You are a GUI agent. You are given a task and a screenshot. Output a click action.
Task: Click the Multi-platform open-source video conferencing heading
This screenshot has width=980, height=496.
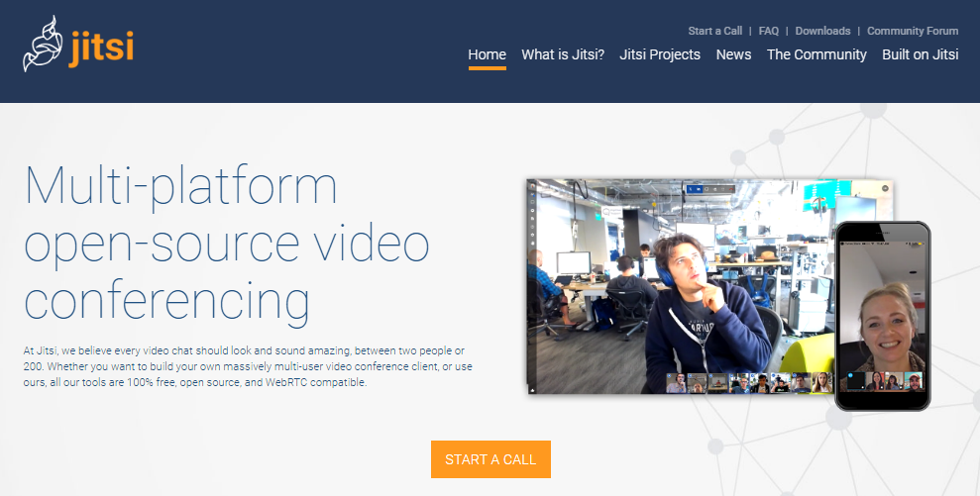click(226, 243)
